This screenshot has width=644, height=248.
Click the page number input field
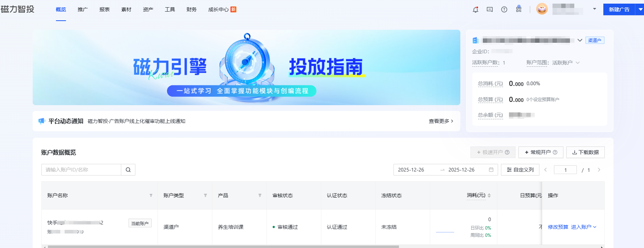565,170
